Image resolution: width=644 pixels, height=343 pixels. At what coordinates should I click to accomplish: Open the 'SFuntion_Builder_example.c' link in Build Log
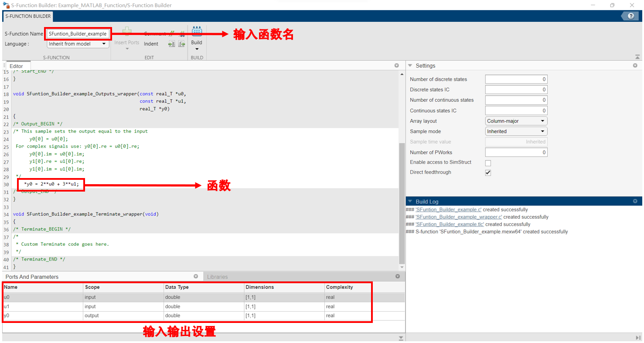(x=448, y=209)
